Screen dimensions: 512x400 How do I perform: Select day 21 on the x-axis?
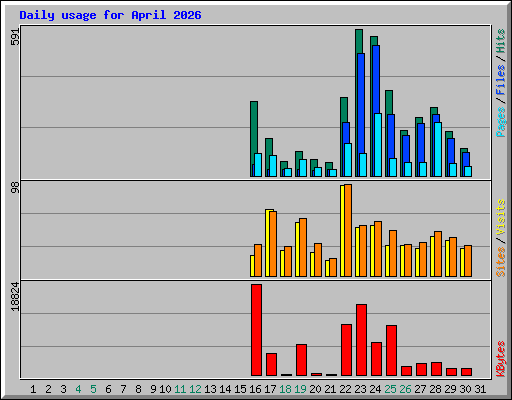click(x=330, y=389)
